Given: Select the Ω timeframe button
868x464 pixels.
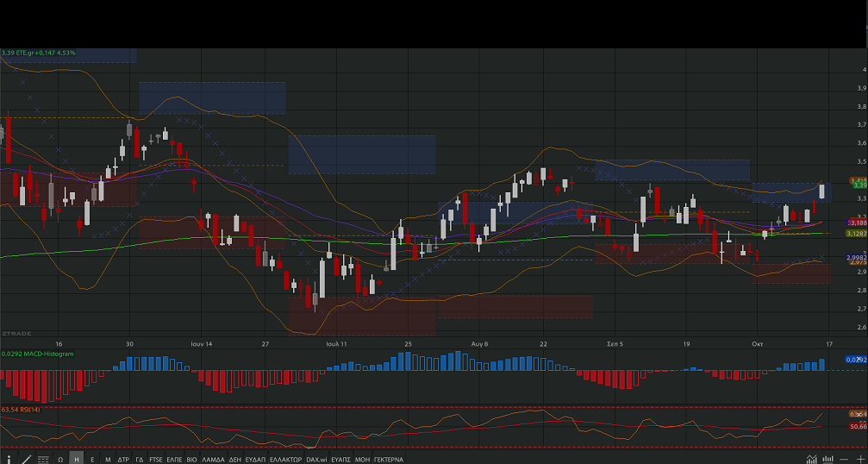Looking at the screenshot, I should click(60, 459).
